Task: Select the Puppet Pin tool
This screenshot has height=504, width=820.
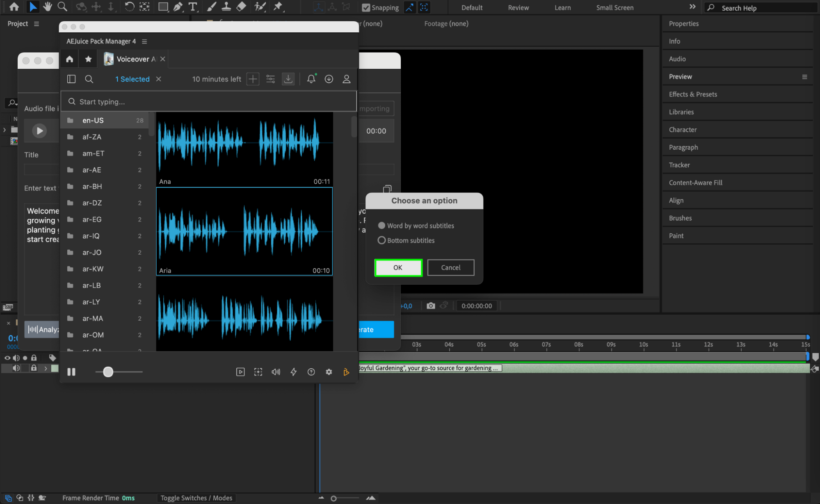Action: 278,7
